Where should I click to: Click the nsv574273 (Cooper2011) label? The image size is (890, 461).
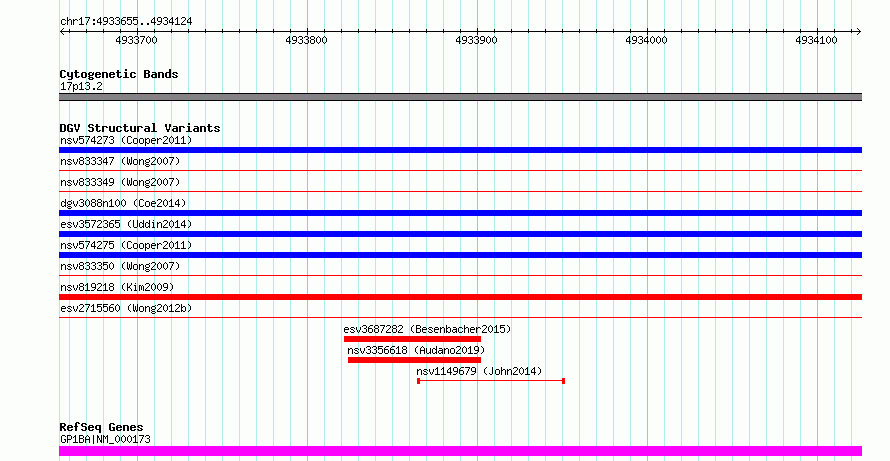[x=126, y=140]
